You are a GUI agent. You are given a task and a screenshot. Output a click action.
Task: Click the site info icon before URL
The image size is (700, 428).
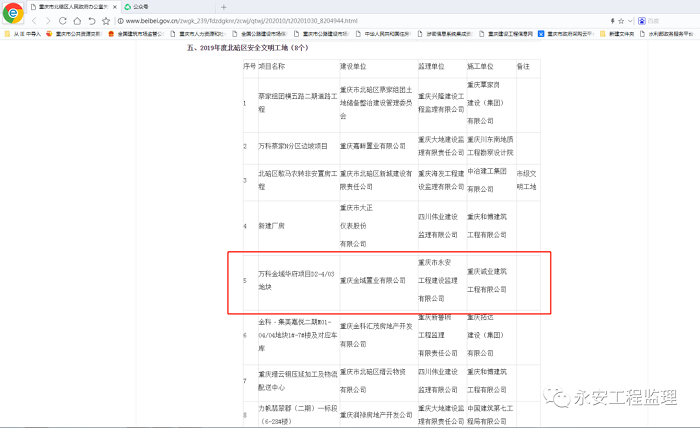[x=120, y=21]
